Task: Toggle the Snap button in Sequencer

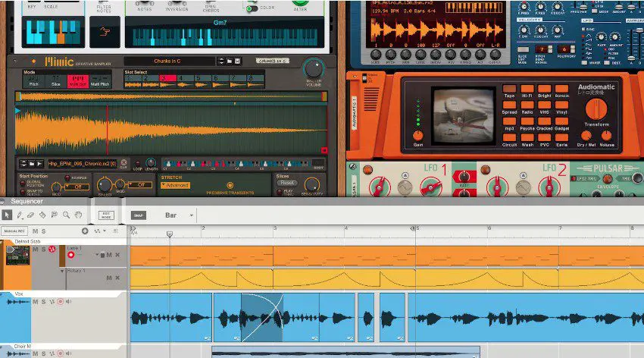Action: 138,215
